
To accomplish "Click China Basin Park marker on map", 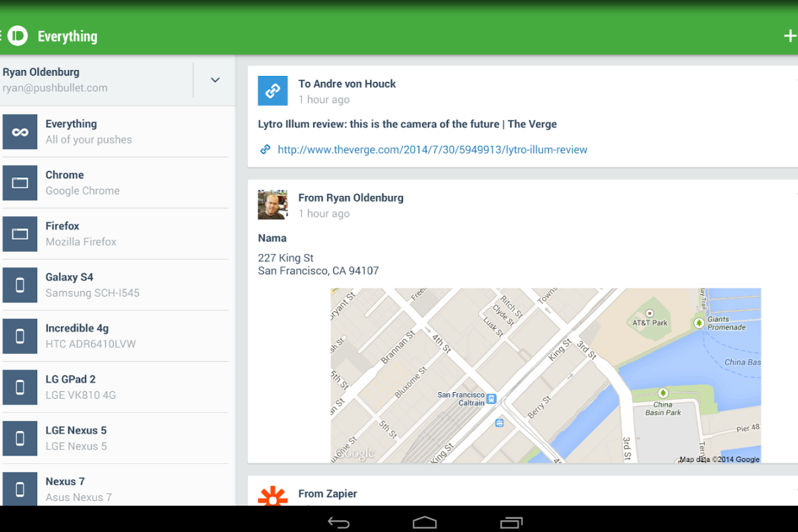I will pyautogui.click(x=662, y=393).
